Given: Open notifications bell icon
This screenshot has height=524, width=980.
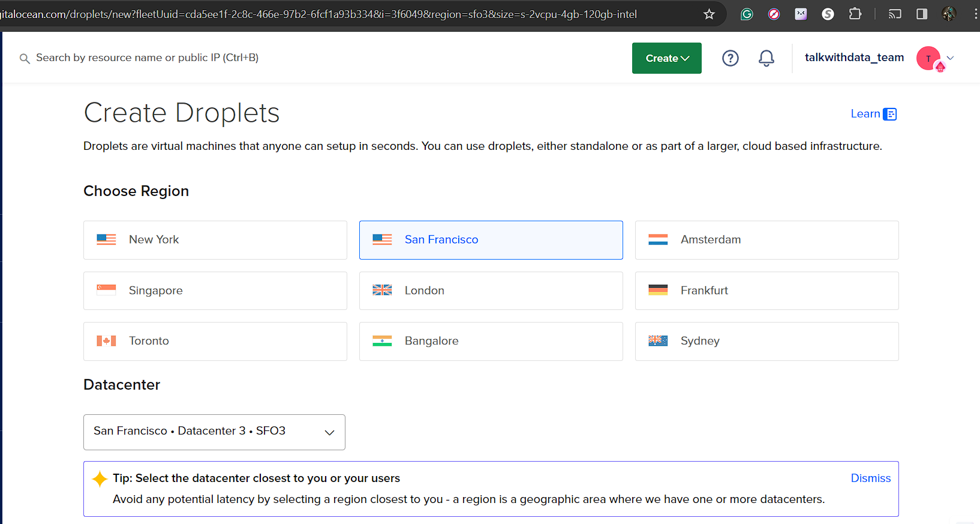Looking at the screenshot, I should [766, 58].
